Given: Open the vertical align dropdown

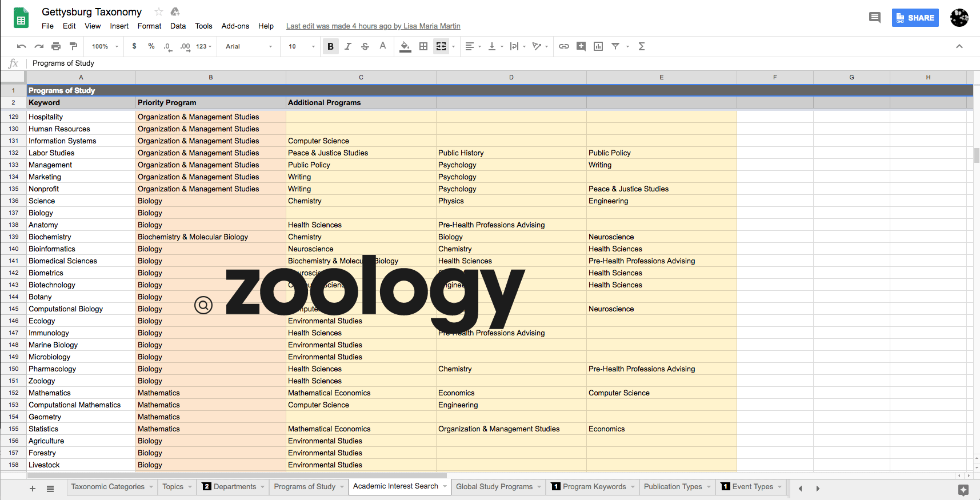Looking at the screenshot, I should 495,46.
